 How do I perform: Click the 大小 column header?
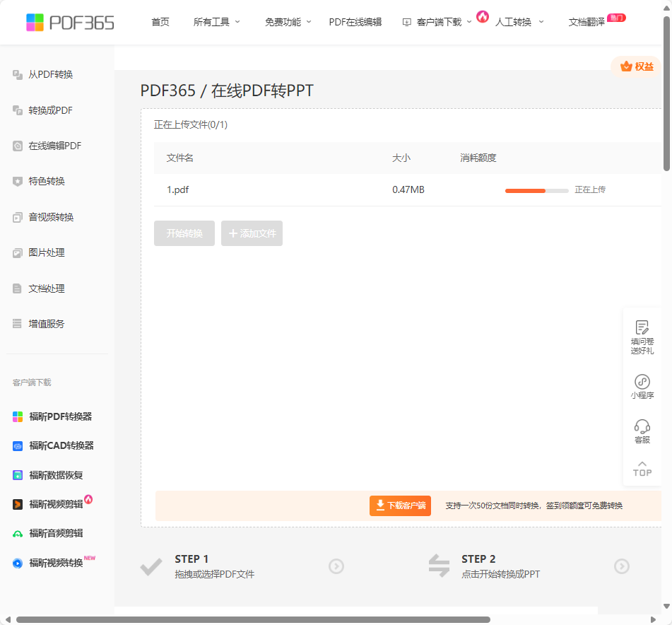pos(401,158)
